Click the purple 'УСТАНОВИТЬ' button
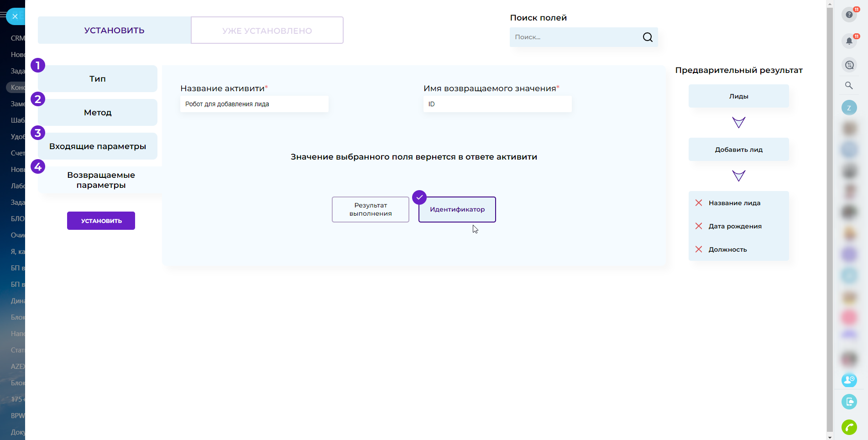868x440 pixels. click(101, 221)
